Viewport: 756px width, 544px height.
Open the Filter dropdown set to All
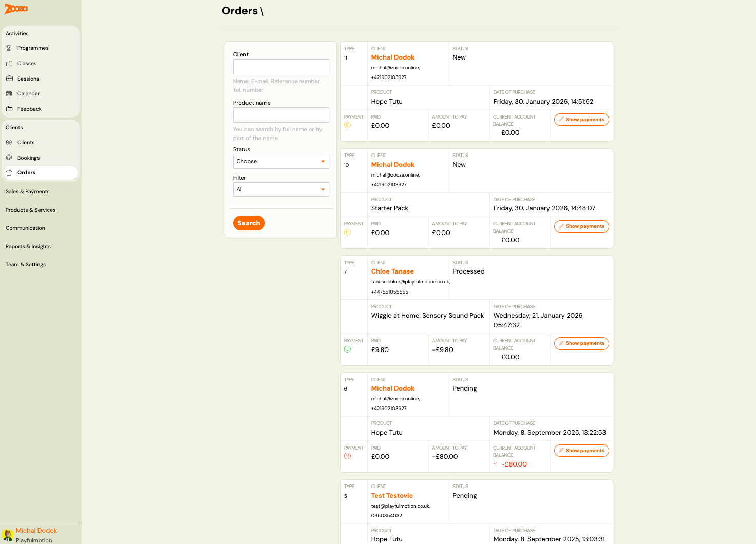click(281, 189)
